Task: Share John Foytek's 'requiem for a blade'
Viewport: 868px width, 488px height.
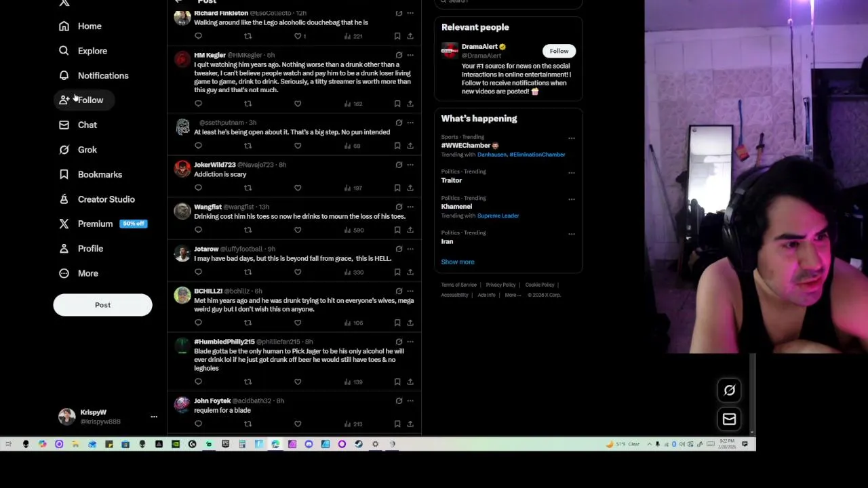Action: pyautogui.click(x=410, y=424)
